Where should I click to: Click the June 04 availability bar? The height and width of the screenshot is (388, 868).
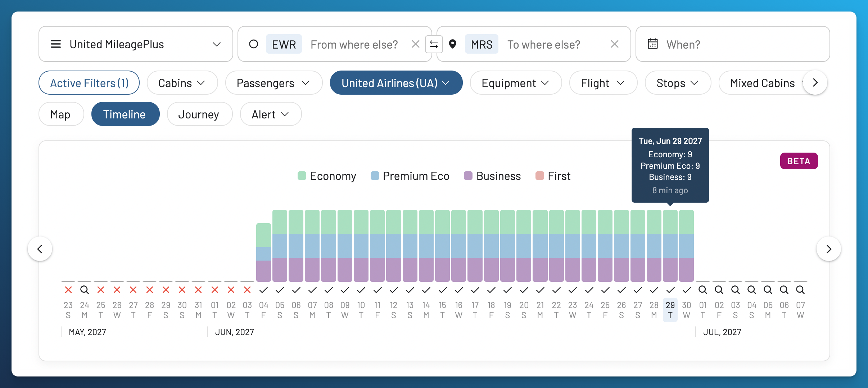click(263, 252)
